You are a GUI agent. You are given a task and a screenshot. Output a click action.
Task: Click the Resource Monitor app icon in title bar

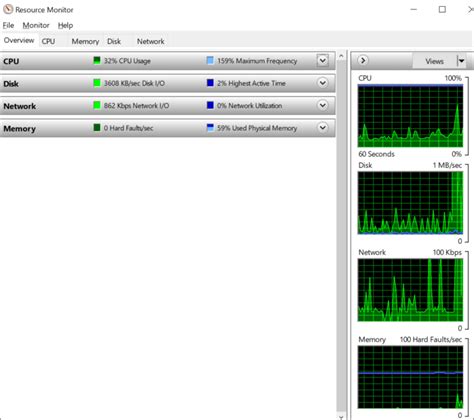pos(8,9)
